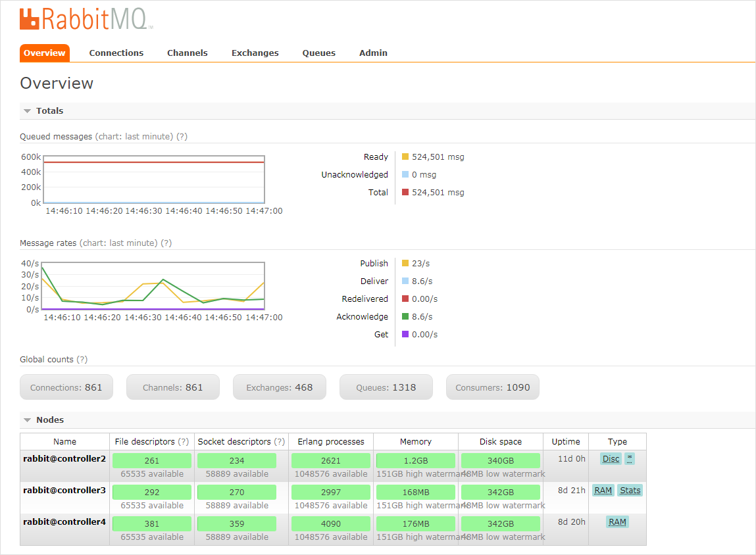The image size is (756, 555).
Task: Click help (?) beside Global counts
Action: [x=82, y=360]
